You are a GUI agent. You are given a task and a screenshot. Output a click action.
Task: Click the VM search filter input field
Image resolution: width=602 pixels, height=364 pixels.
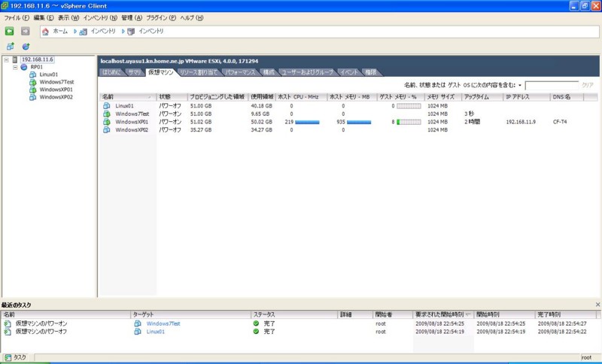coord(552,85)
